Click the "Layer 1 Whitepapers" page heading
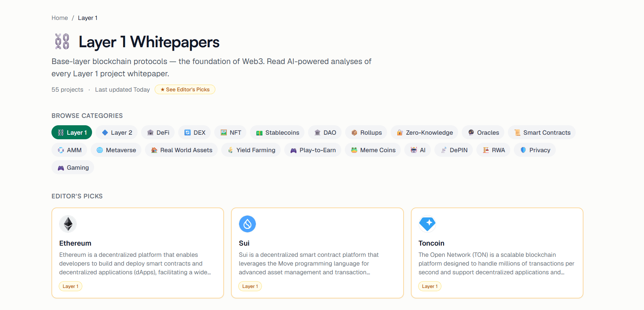644x310 pixels. (149, 42)
